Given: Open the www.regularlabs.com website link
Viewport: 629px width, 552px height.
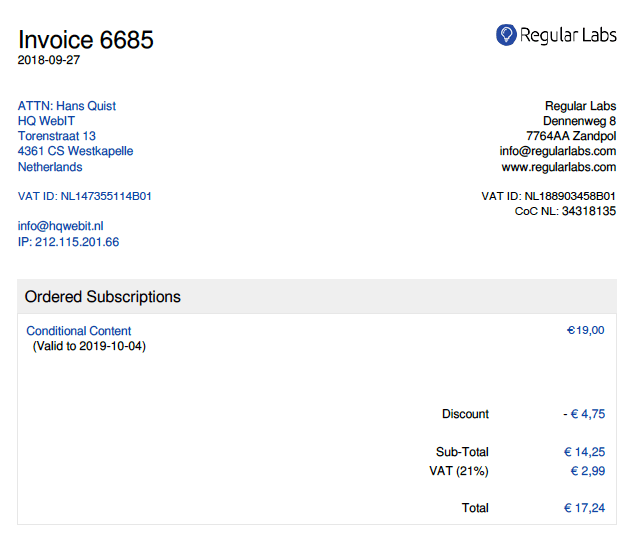Looking at the screenshot, I should pyautogui.click(x=559, y=167).
